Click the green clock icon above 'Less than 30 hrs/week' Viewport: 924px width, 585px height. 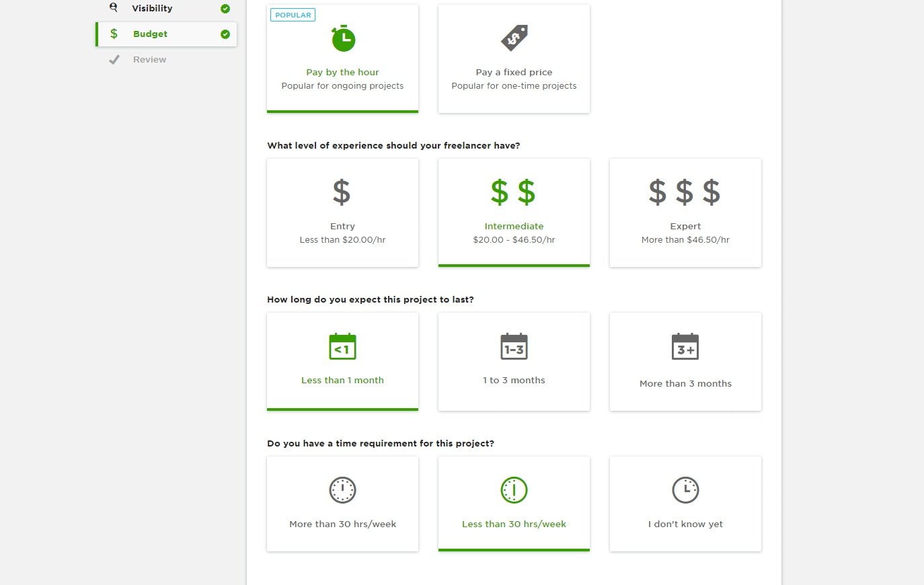tap(514, 490)
